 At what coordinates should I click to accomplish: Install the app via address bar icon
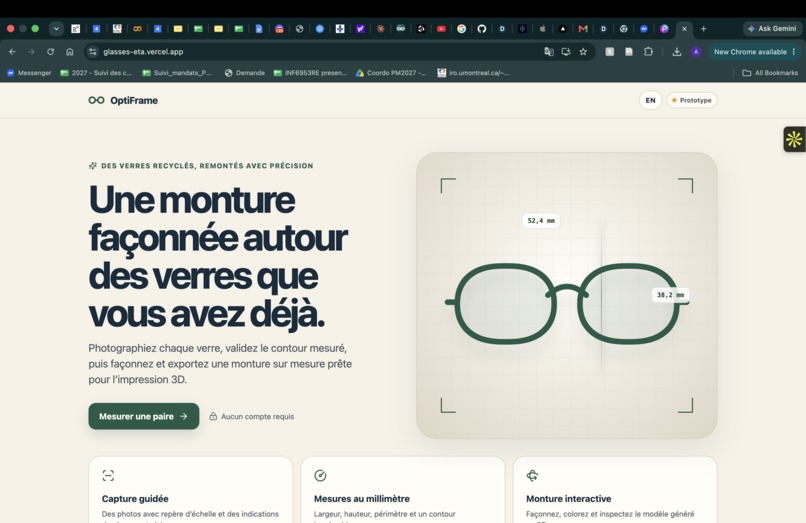pyautogui.click(x=566, y=51)
